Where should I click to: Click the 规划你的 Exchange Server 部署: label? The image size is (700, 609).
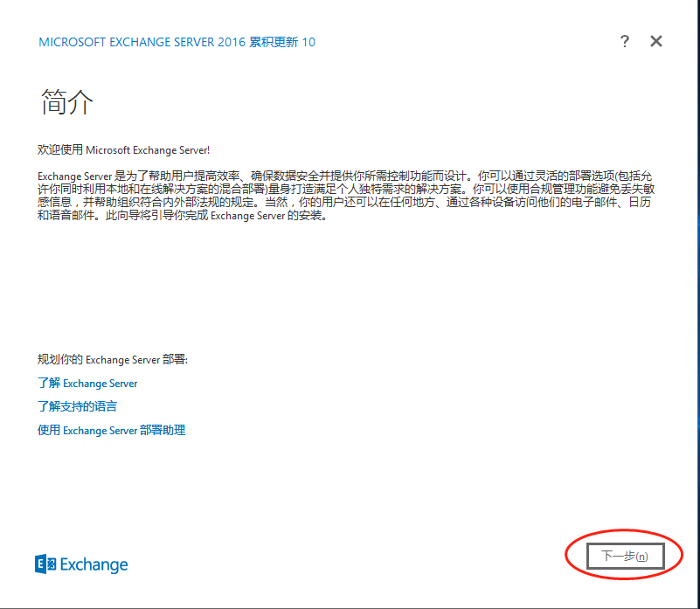[113, 359]
